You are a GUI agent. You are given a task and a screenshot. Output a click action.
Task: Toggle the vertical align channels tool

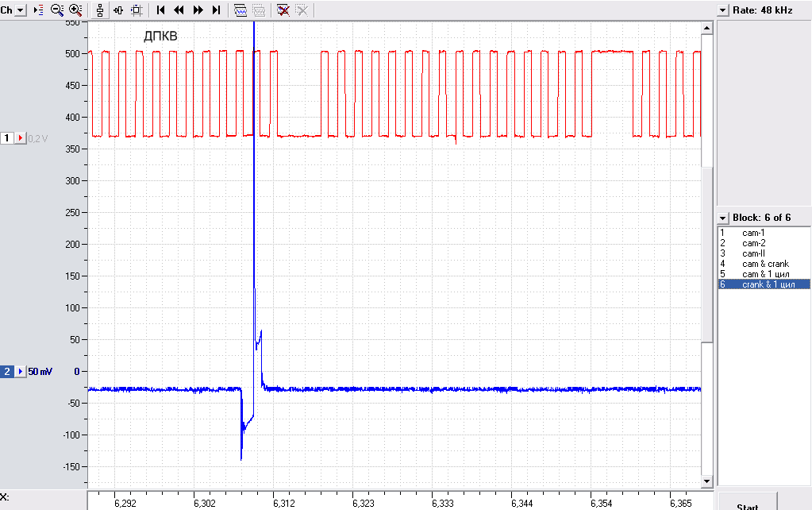click(100, 10)
